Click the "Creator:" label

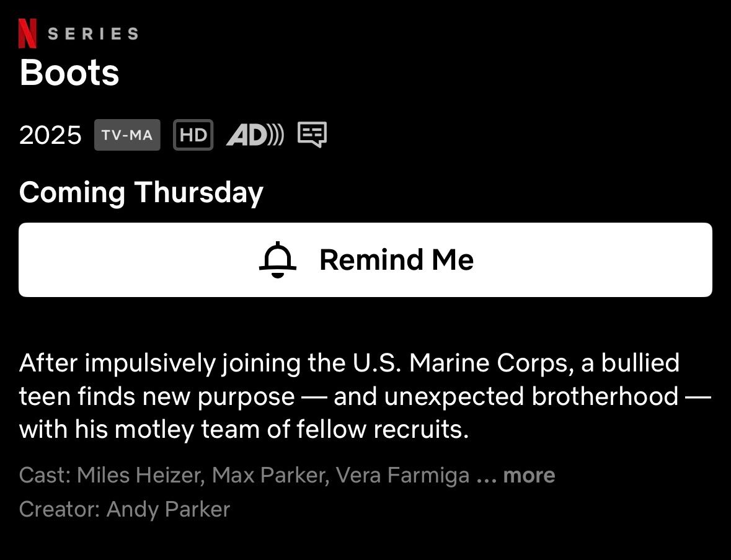pos(60,509)
